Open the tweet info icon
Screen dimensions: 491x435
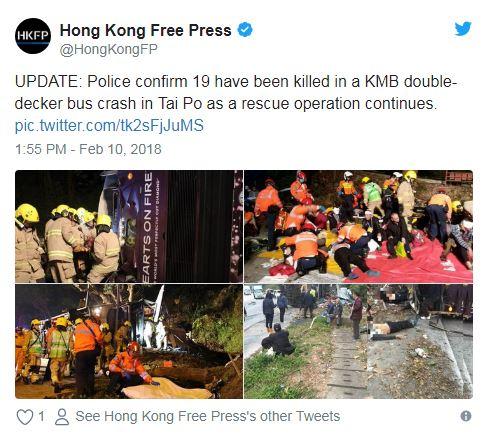pyautogui.click(x=466, y=416)
